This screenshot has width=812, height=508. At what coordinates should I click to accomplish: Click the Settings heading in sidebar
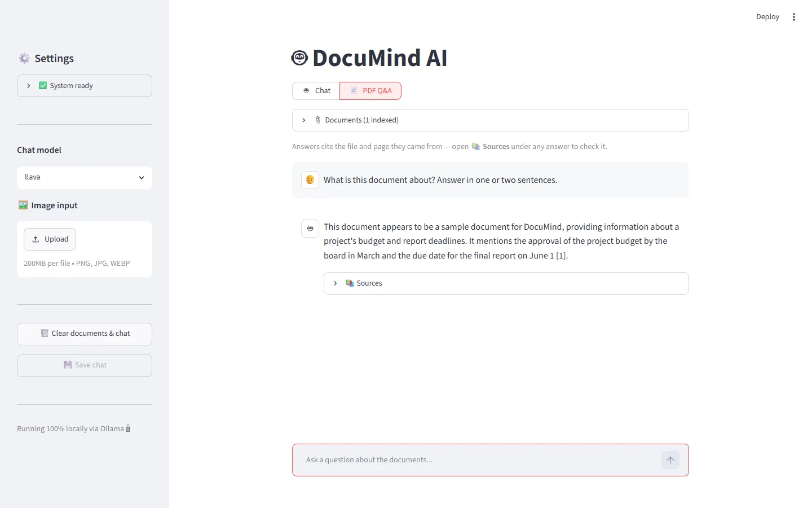pyautogui.click(x=54, y=58)
